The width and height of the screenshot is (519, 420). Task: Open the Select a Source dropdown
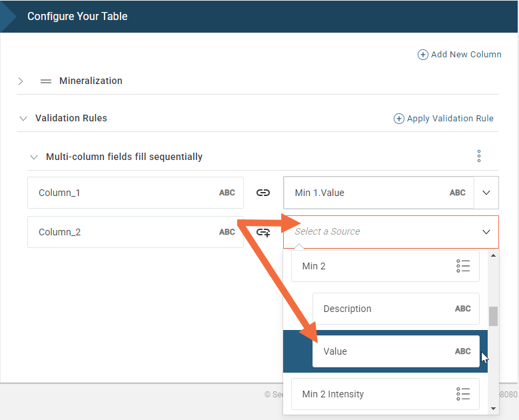[x=486, y=232]
